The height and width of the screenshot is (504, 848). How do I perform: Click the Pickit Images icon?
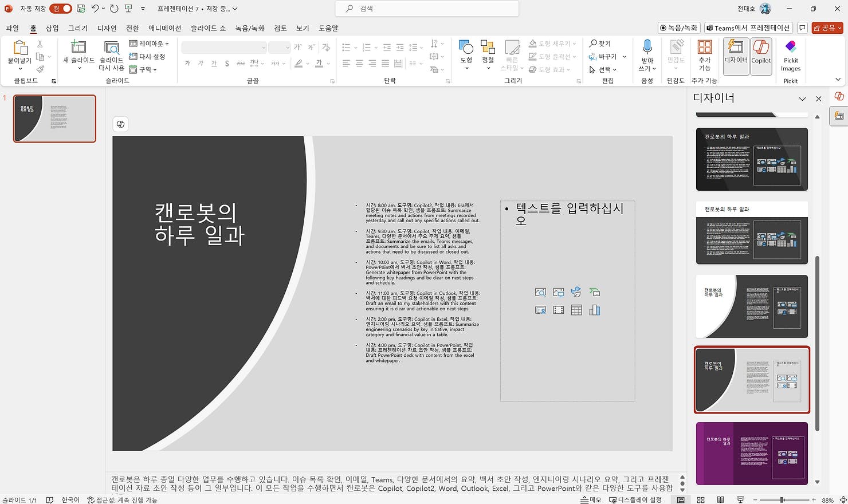coord(791,56)
